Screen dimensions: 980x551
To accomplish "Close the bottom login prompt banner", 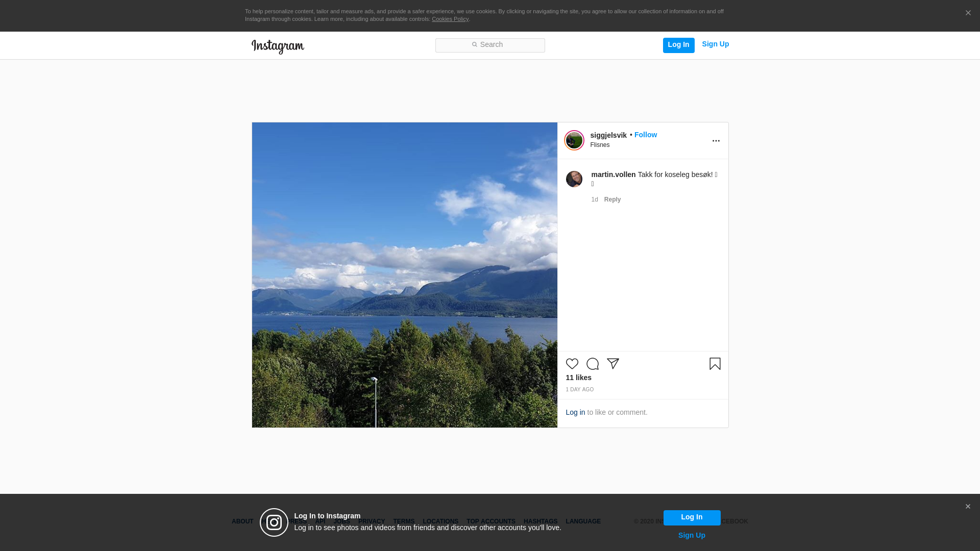I will point(967,507).
